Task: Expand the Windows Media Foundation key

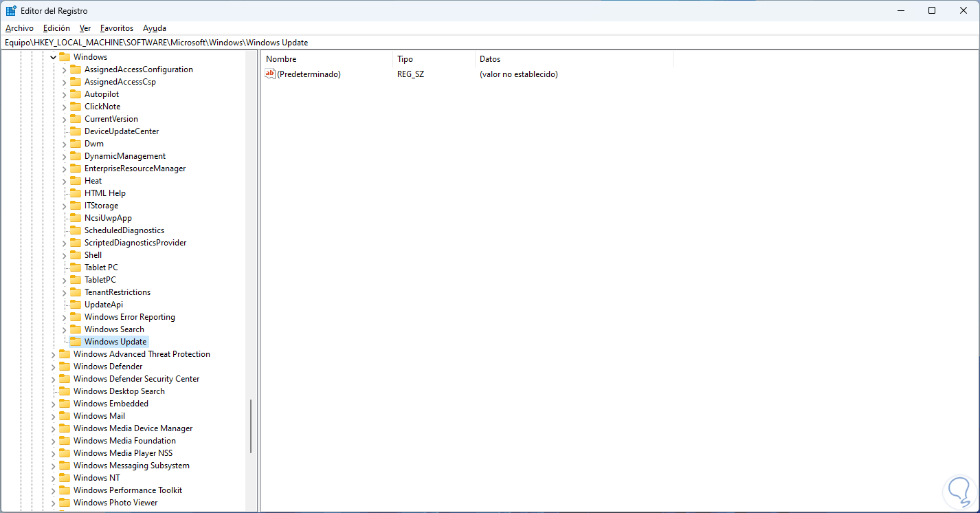Action: coord(54,441)
